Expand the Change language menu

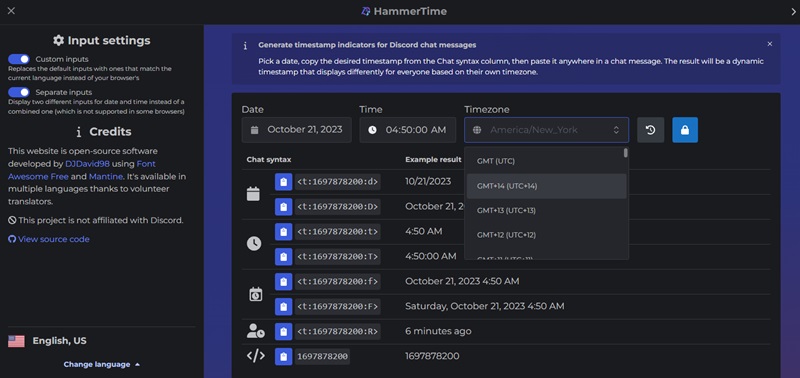coord(102,364)
